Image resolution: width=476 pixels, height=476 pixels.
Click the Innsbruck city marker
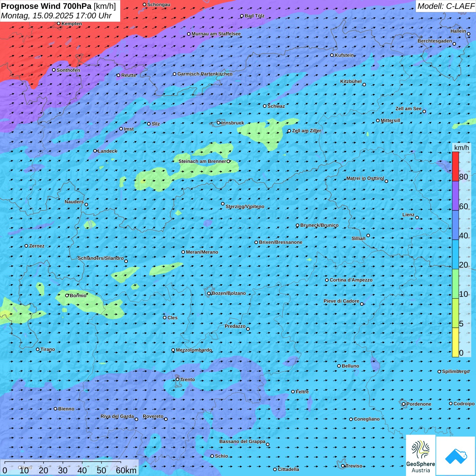(x=219, y=123)
